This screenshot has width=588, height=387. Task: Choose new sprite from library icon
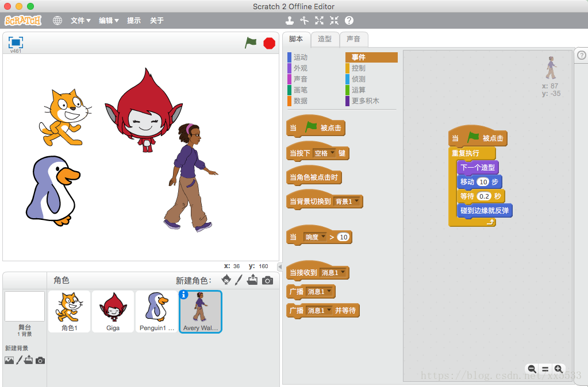coord(226,280)
